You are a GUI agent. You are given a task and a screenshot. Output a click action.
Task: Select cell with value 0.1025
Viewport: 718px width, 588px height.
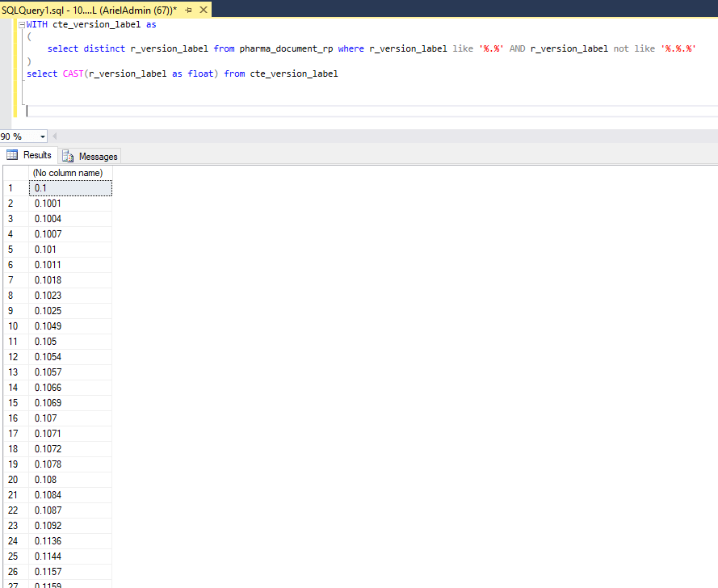[x=70, y=311]
